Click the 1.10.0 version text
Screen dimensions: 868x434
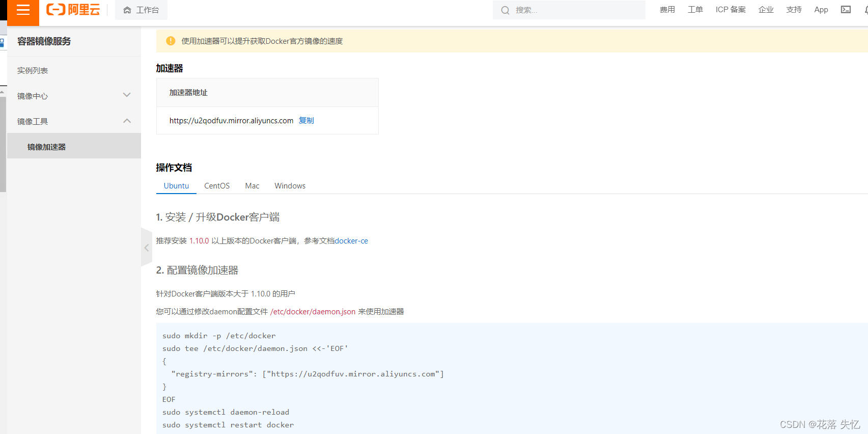[199, 240]
